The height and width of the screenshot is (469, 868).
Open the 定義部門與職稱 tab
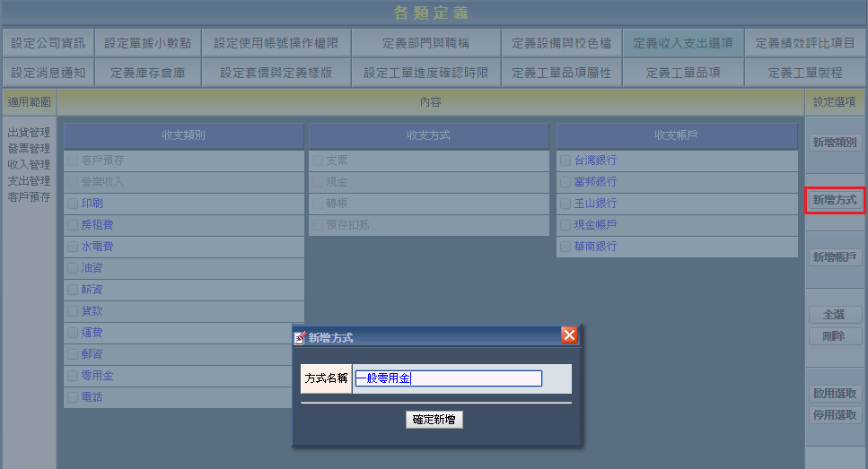coord(425,43)
